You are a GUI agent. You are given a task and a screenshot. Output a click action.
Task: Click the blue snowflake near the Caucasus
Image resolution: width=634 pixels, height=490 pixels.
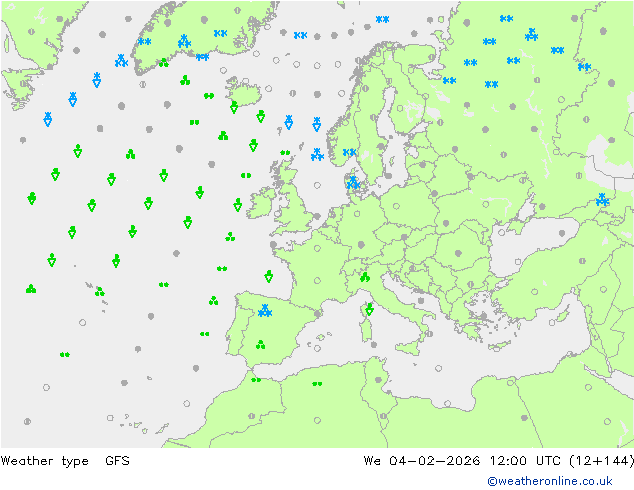602,200
